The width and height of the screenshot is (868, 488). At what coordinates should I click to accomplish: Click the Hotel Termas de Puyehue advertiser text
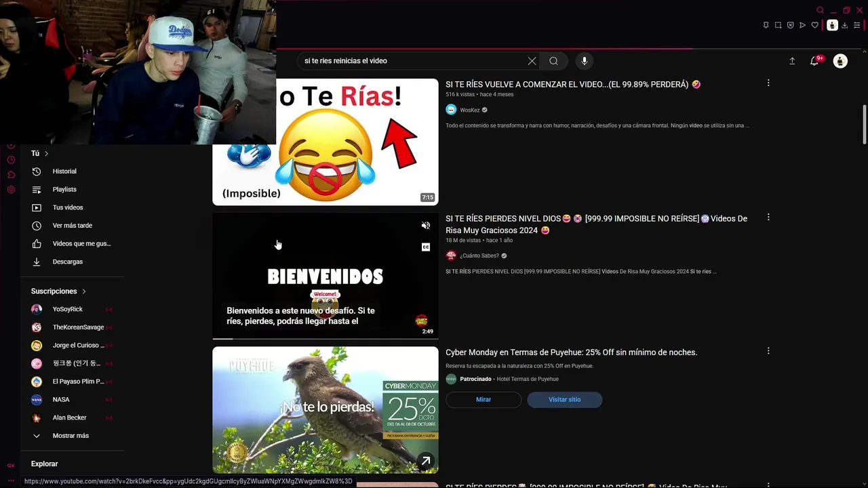[528, 380]
